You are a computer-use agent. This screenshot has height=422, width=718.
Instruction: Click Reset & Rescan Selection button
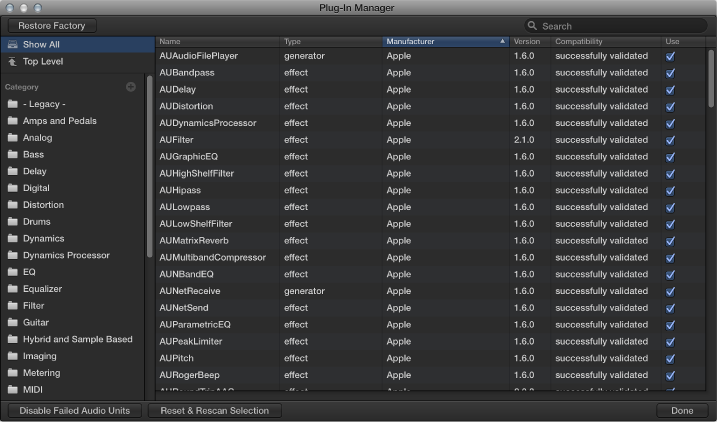(x=215, y=411)
